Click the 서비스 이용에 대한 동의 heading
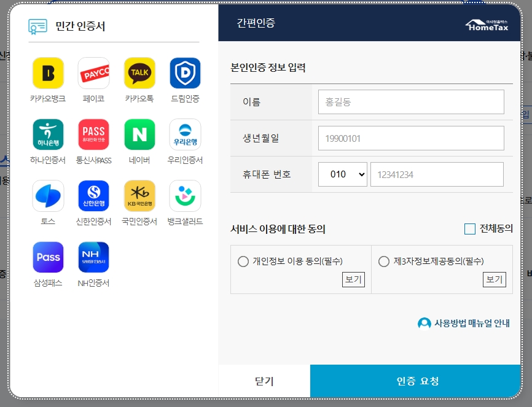Image resolution: width=532 pixels, height=407 pixels. (x=278, y=229)
